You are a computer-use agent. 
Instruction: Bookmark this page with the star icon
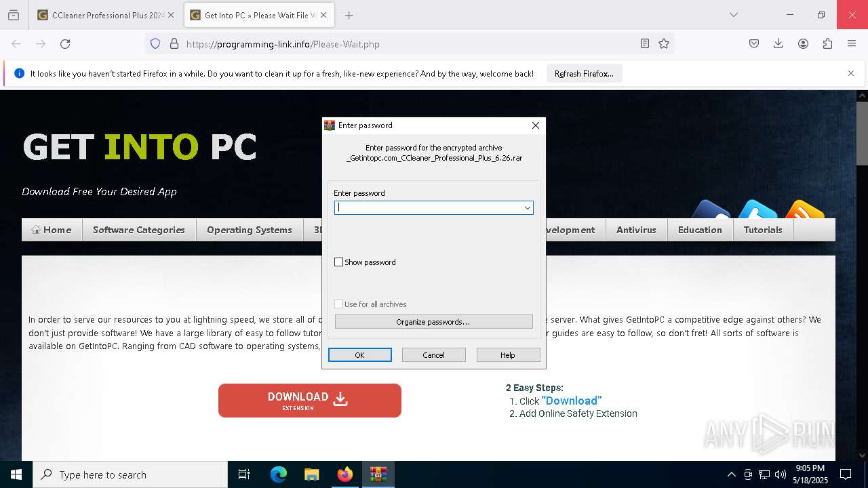[x=664, y=44]
